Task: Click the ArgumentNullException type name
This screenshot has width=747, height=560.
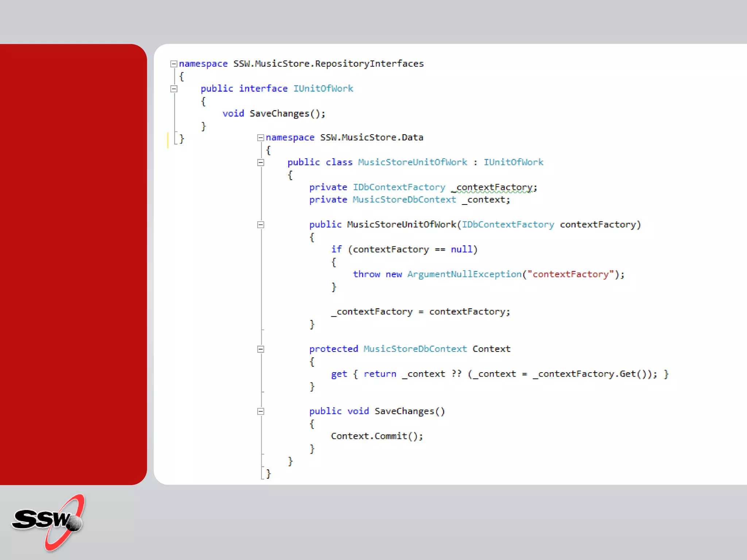Action: pyautogui.click(x=464, y=274)
